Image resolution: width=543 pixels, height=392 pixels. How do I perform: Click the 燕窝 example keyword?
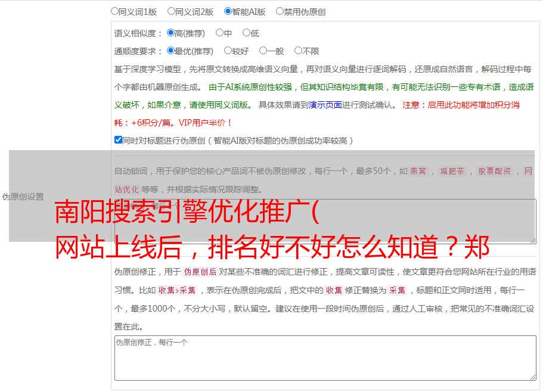[x=418, y=171]
